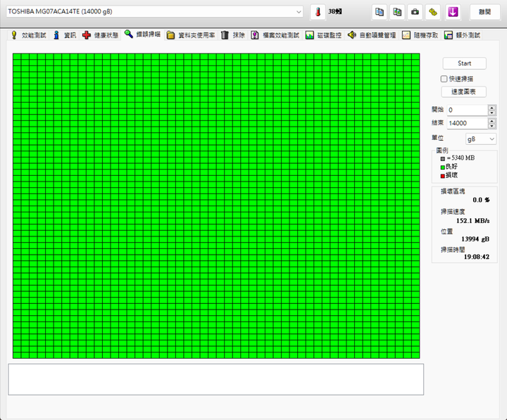Click the copy text to clipboard icon

[x=380, y=12]
